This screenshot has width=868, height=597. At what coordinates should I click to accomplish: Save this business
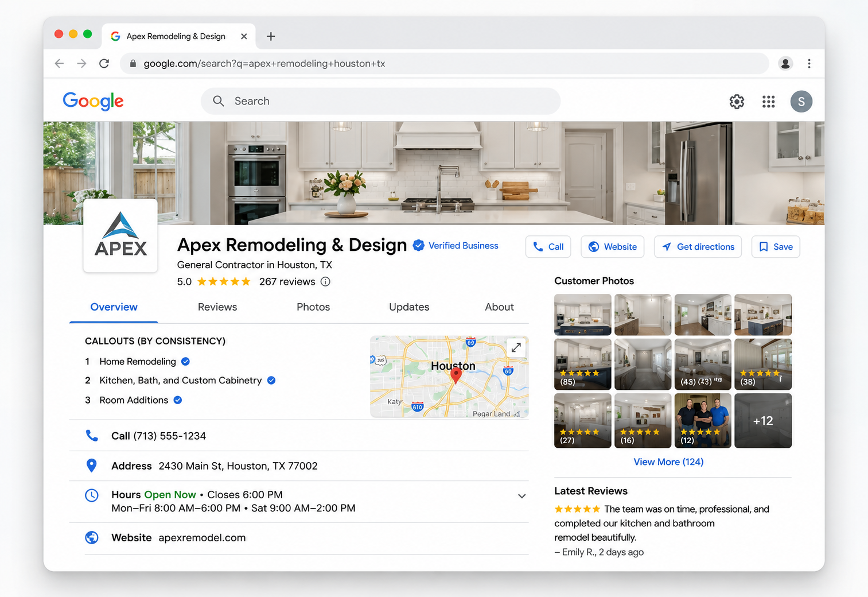coord(776,247)
